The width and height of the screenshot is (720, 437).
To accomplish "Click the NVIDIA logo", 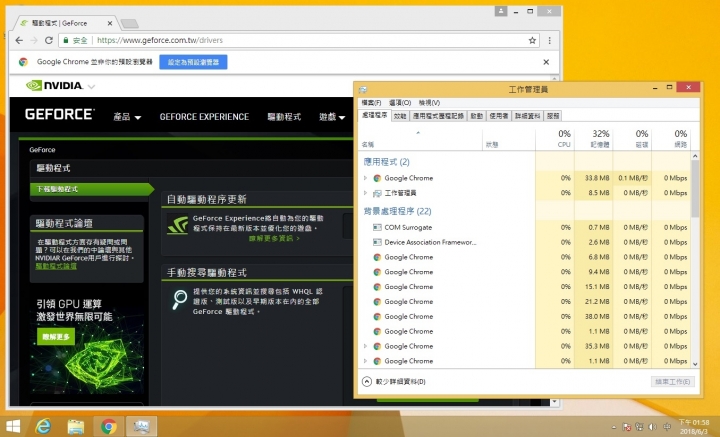I will (x=54, y=85).
